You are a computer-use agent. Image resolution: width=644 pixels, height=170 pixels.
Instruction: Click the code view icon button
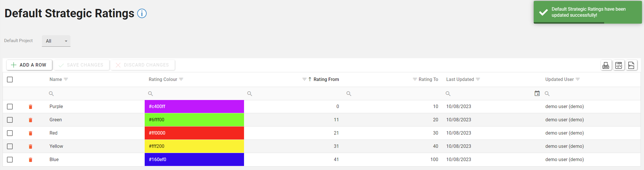tap(619, 65)
